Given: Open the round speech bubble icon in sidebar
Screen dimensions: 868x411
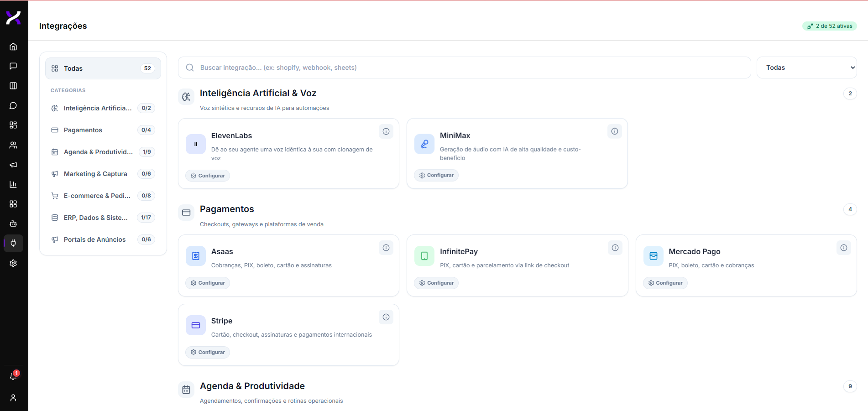Looking at the screenshot, I should (13, 105).
